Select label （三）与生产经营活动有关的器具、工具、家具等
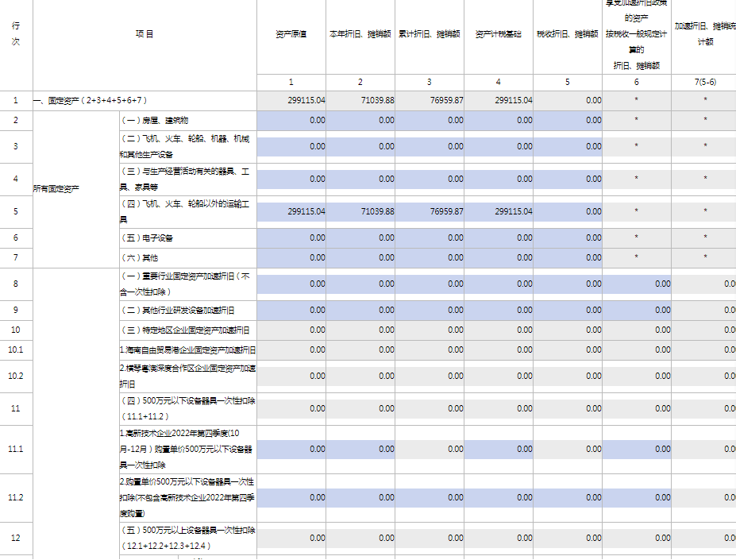 tap(184, 179)
